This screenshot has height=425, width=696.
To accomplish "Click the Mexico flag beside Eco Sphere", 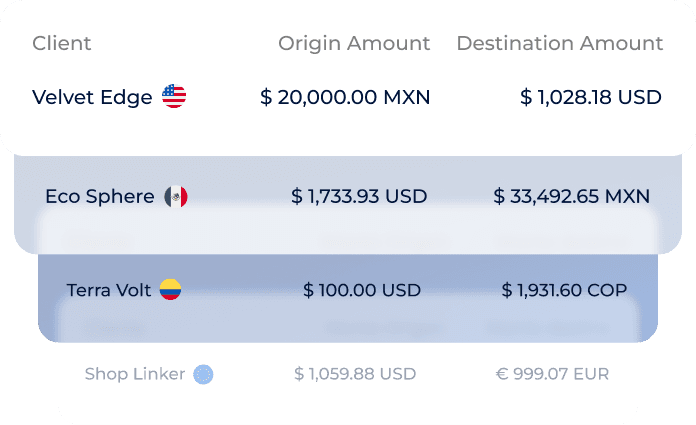I will 176,196.
